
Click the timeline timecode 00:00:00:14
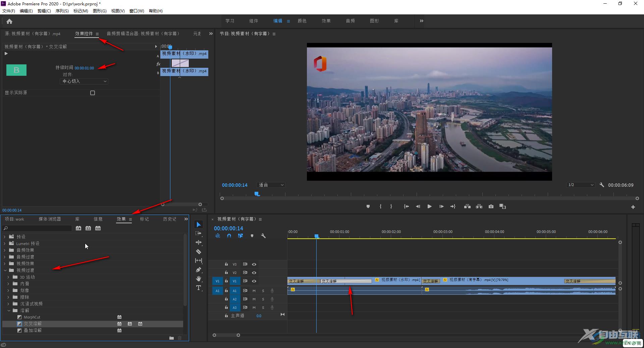pyautogui.click(x=228, y=228)
